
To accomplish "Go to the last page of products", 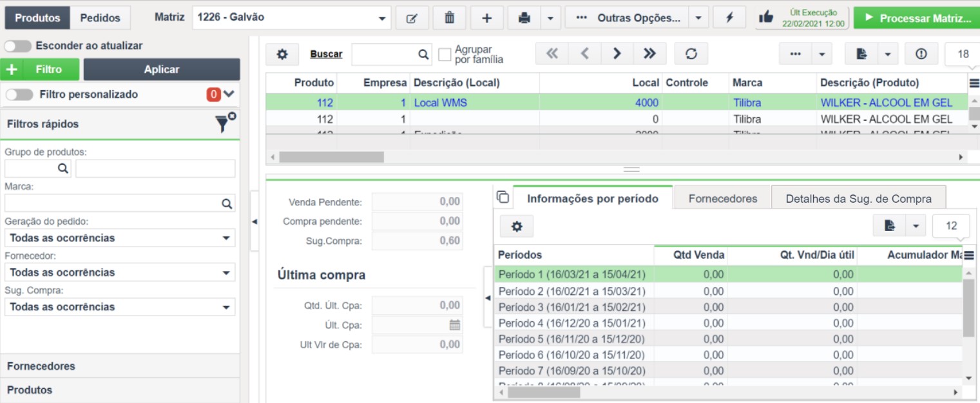I will [649, 54].
